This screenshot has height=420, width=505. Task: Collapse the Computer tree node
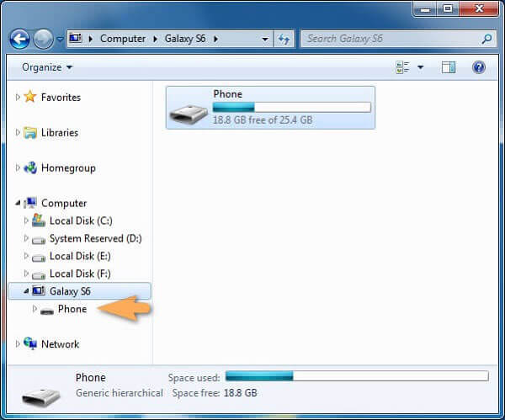click(18, 203)
